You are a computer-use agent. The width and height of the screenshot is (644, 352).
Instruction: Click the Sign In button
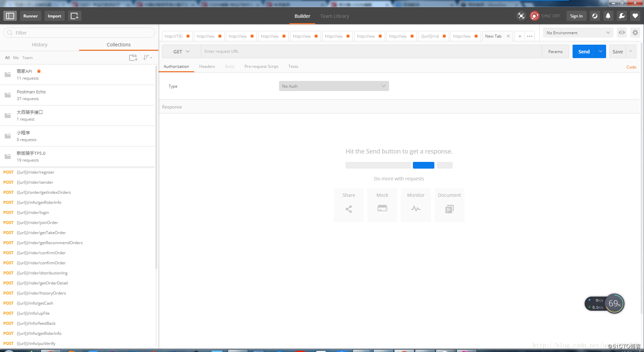tap(576, 16)
